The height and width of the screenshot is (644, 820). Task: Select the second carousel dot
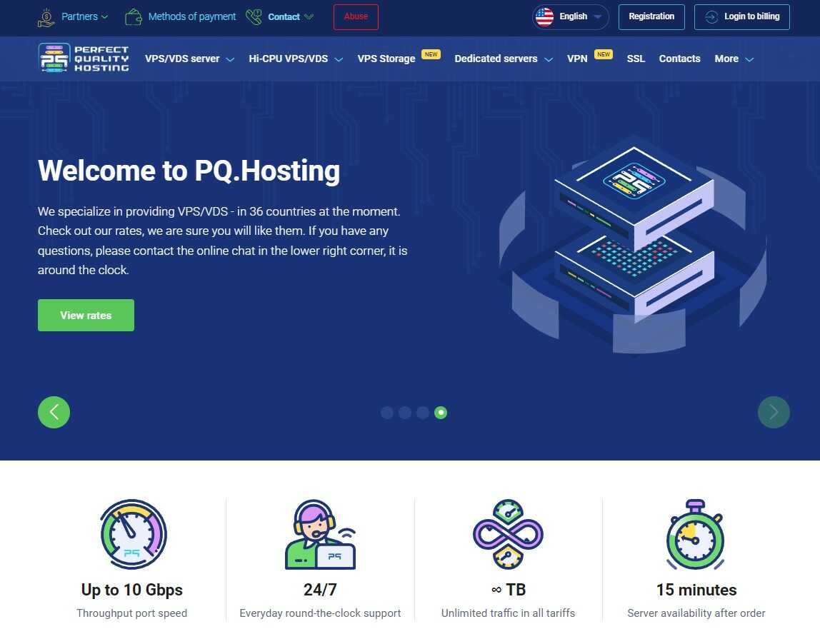click(405, 413)
